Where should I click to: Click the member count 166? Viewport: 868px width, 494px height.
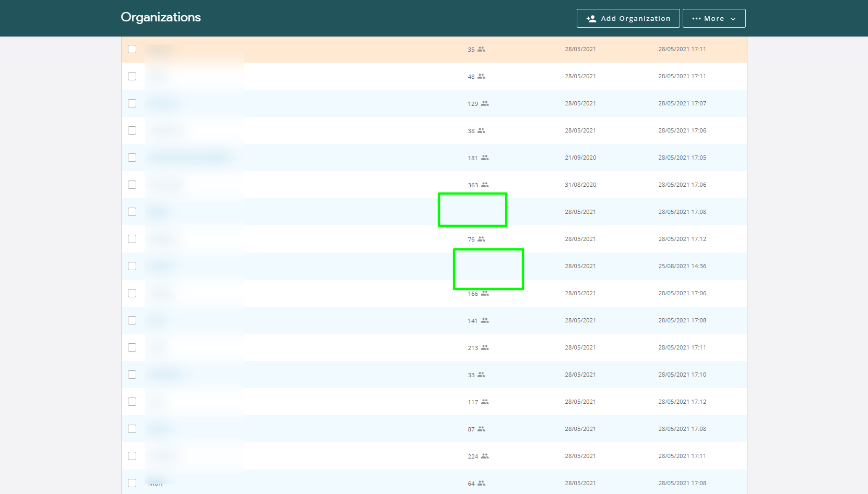(472, 294)
